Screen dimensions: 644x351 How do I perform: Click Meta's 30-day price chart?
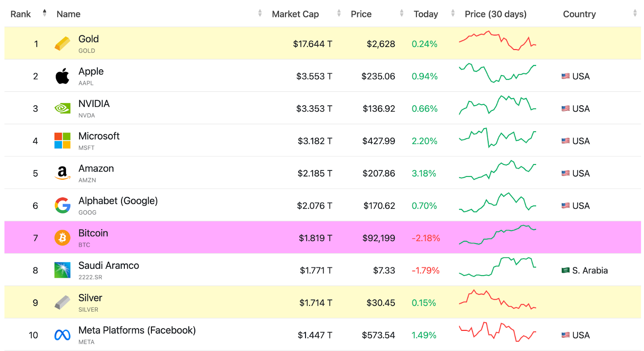[497, 332]
